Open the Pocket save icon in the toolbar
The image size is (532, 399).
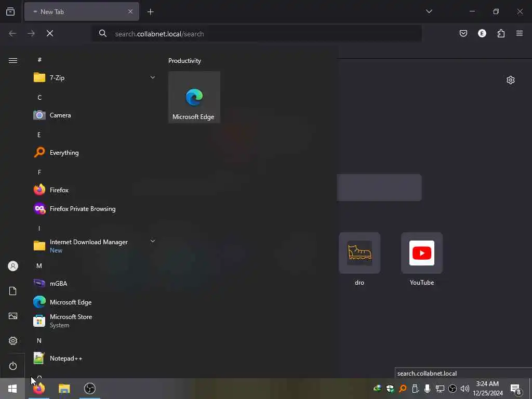463,33
